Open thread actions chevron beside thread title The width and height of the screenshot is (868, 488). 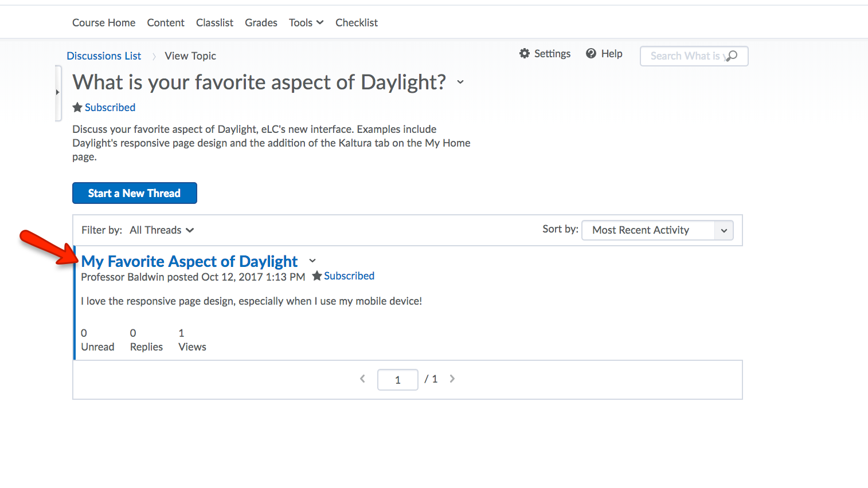click(x=312, y=261)
